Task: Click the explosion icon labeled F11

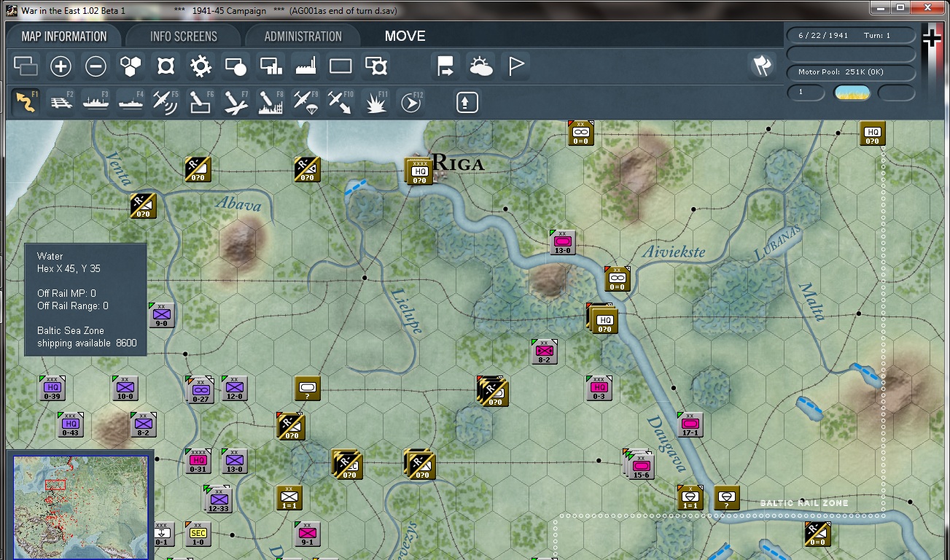Action: coord(376,101)
